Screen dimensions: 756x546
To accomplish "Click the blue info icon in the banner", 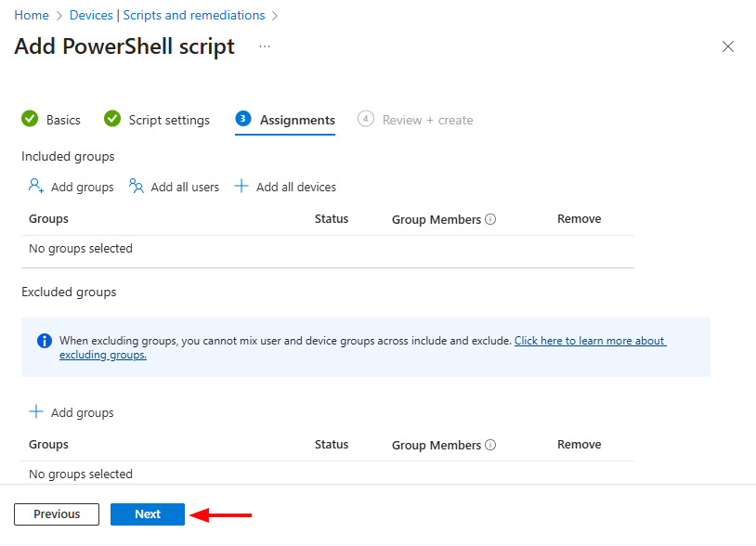I will coord(44,341).
